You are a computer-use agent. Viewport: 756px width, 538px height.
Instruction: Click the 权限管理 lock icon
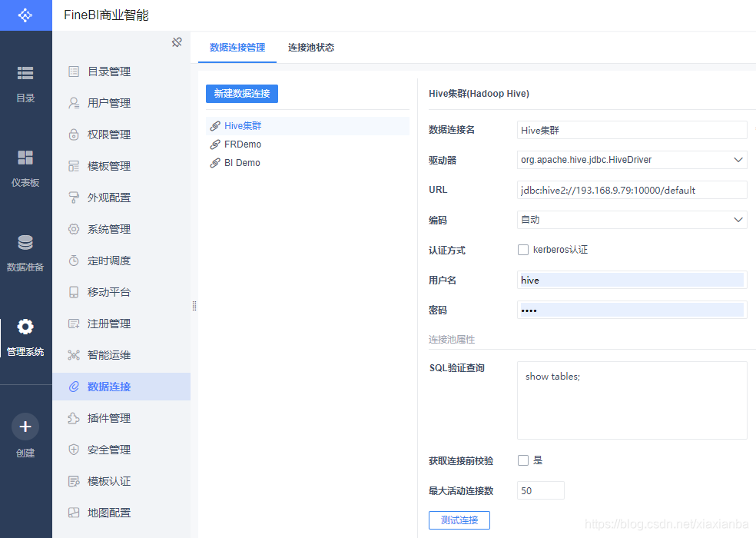point(74,134)
